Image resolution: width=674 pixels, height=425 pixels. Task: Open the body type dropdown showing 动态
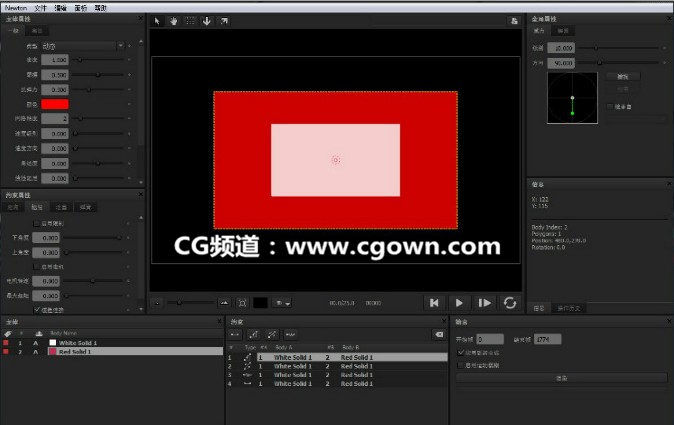coord(82,46)
